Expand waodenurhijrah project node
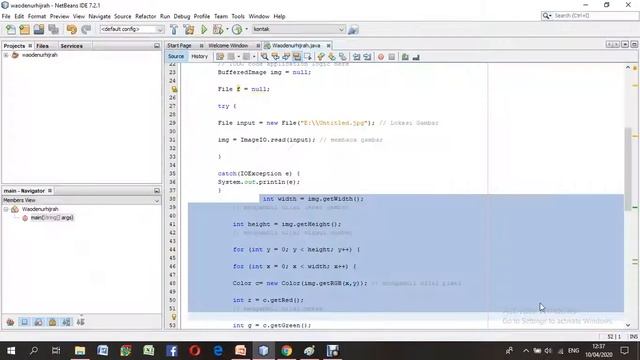The width and height of the screenshot is (640, 360). click(6, 55)
